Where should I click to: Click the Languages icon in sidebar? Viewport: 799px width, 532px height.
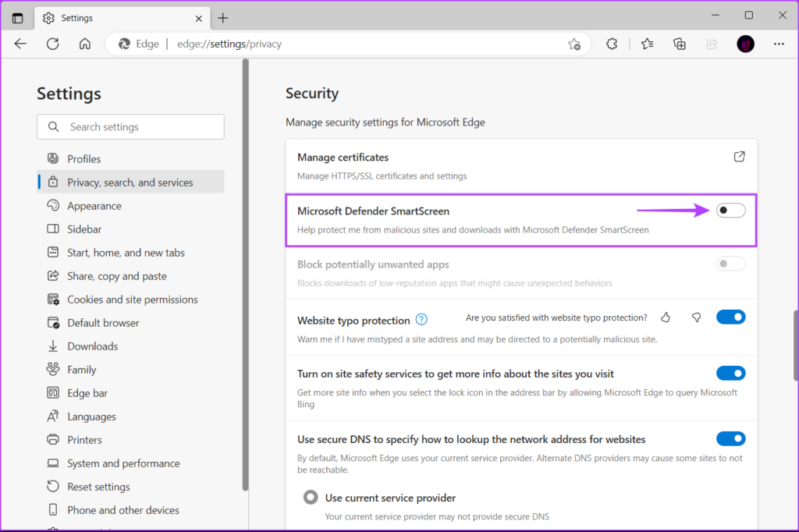(53, 416)
